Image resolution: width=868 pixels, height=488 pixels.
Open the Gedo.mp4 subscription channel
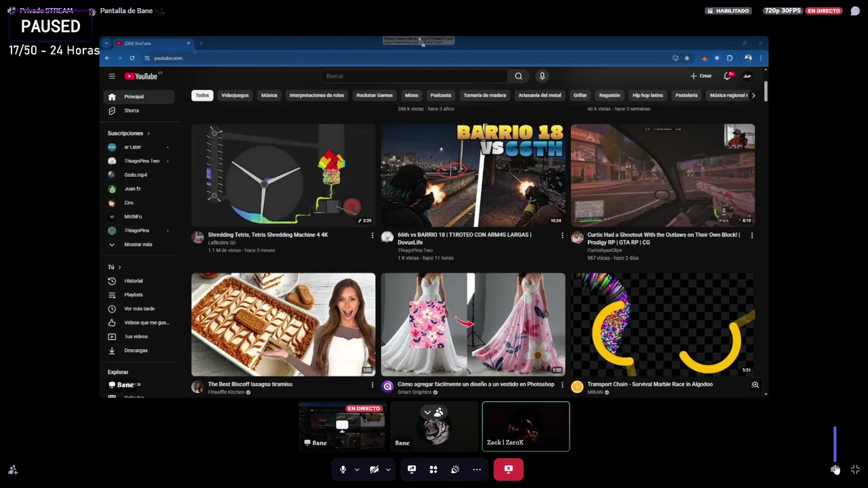138,175
